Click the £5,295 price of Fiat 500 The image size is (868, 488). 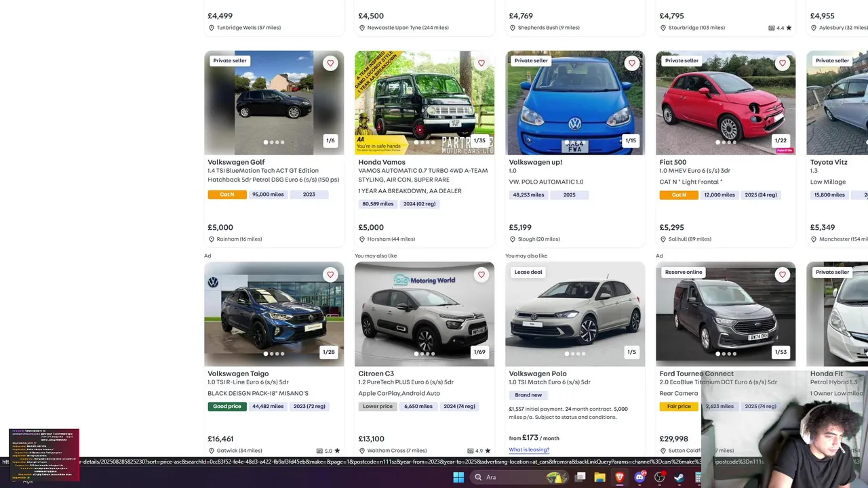click(x=671, y=228)
